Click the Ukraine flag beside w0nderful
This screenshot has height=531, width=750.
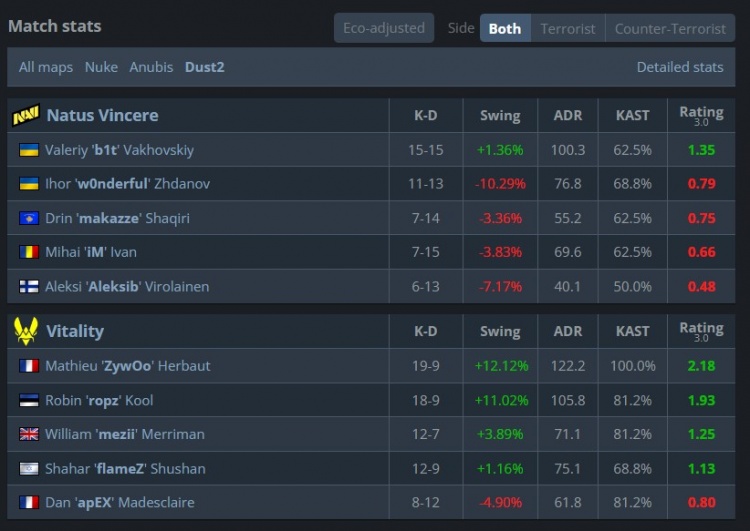coord(29,184)
